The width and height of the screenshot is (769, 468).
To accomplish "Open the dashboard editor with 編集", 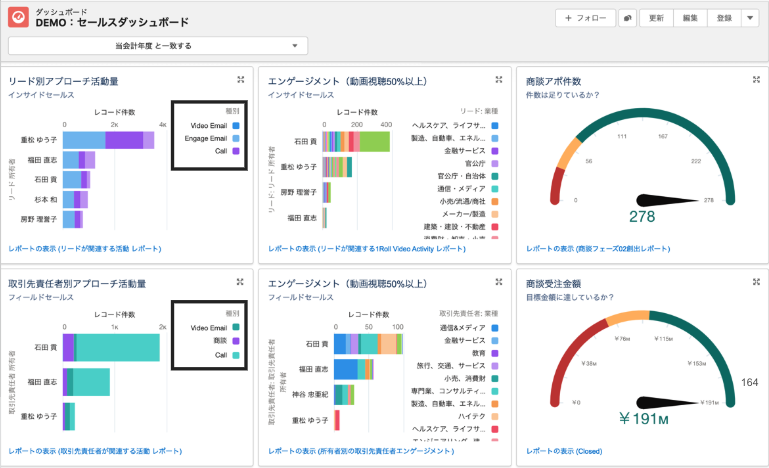I will click(x=690, y=18).
